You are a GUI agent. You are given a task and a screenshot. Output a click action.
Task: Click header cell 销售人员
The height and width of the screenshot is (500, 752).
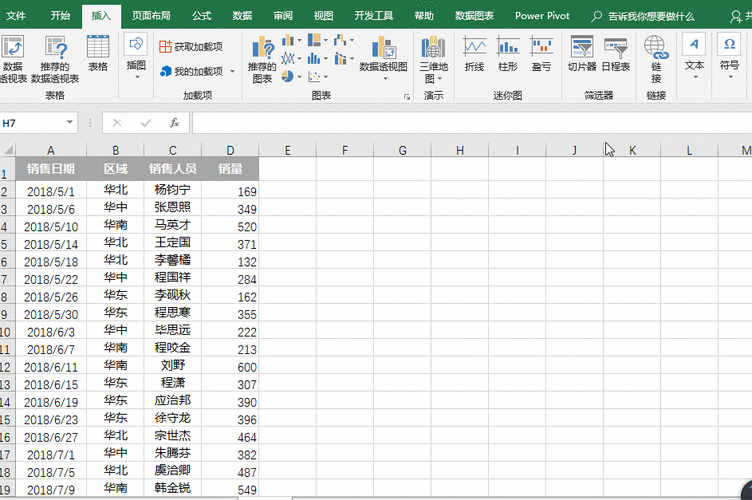(173, 169)
